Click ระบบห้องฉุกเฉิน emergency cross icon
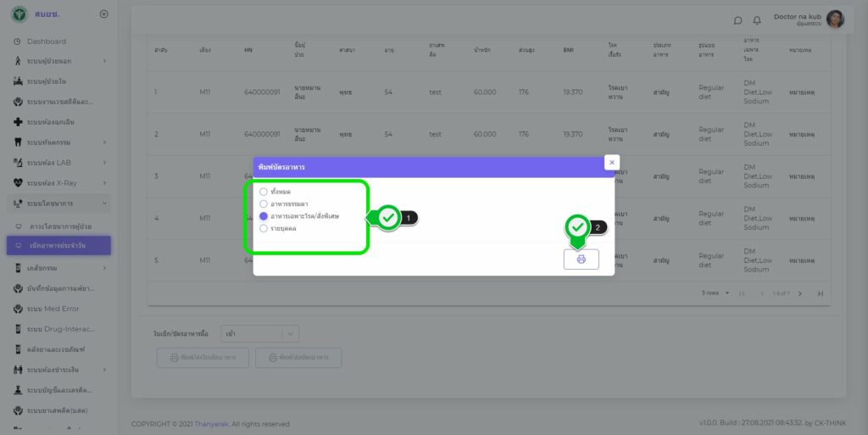868x435 pixels. click(x=18, y=121)
